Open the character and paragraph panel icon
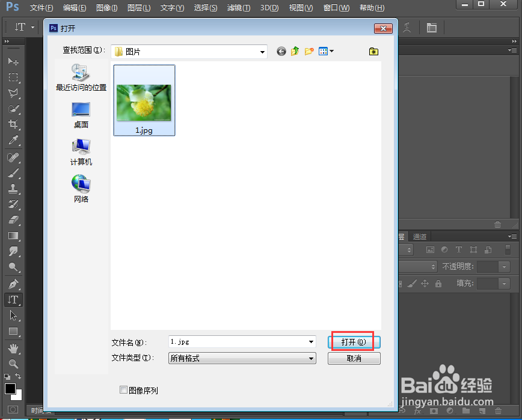This screenshot has width=522, height=420. [431, 28]
